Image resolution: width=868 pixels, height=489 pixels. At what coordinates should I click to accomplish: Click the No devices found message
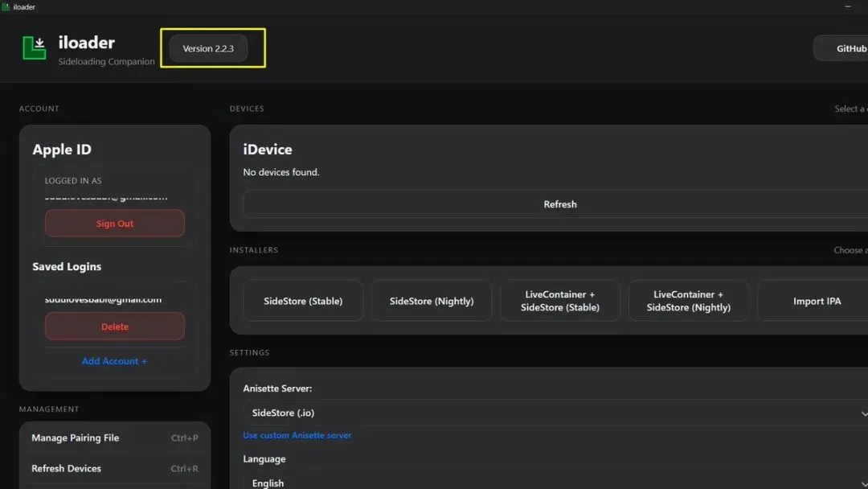(x=281, y=172)
